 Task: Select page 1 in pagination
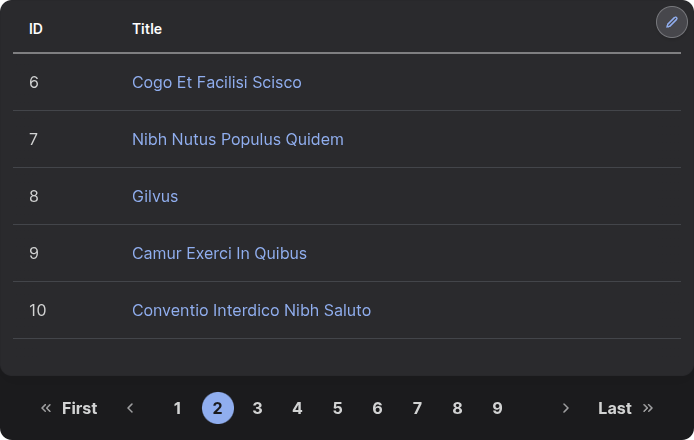click(x=177, y=408)
